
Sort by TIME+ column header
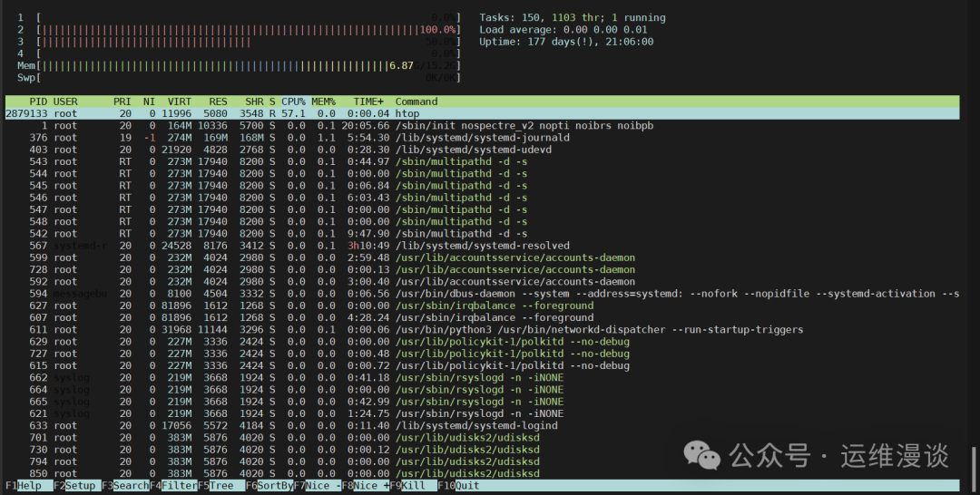[368, 102]
